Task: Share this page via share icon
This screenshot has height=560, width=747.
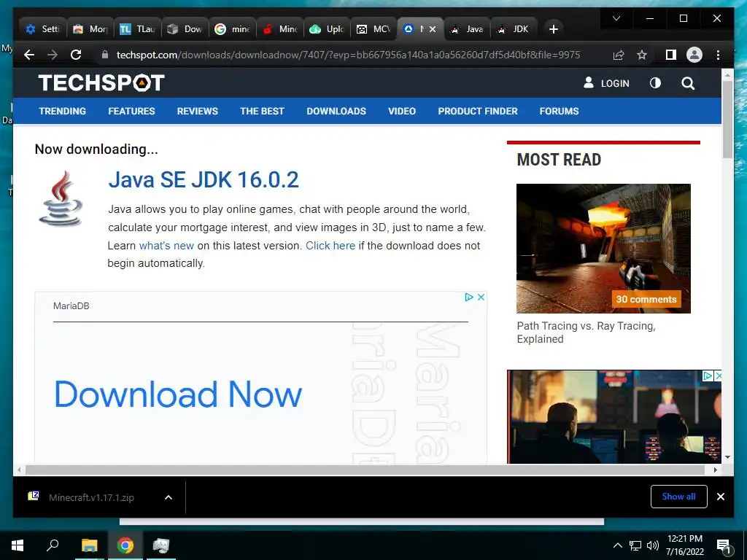Action: click(619, 55)
